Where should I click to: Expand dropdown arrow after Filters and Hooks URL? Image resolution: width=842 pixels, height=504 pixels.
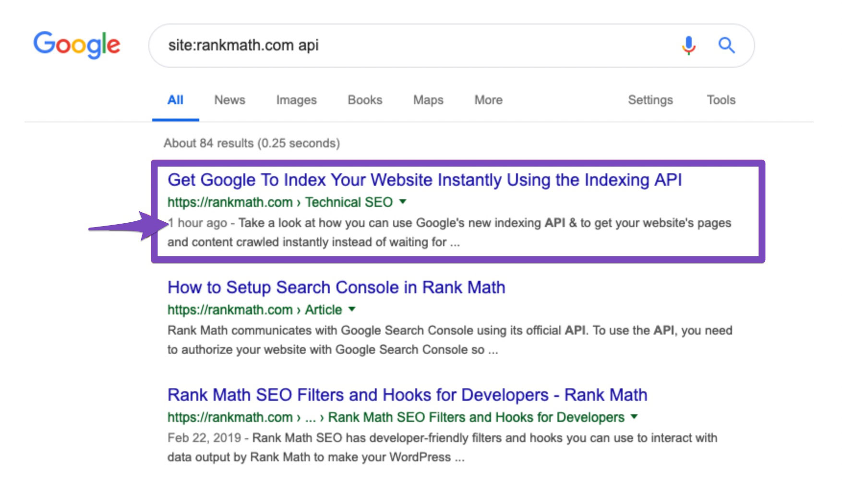634,417
